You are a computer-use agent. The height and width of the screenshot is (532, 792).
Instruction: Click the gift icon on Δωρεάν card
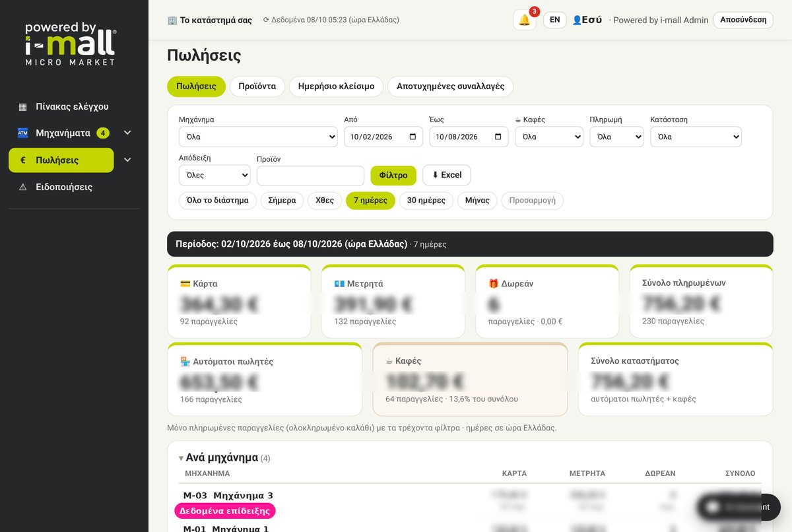[x=493, y=284]
